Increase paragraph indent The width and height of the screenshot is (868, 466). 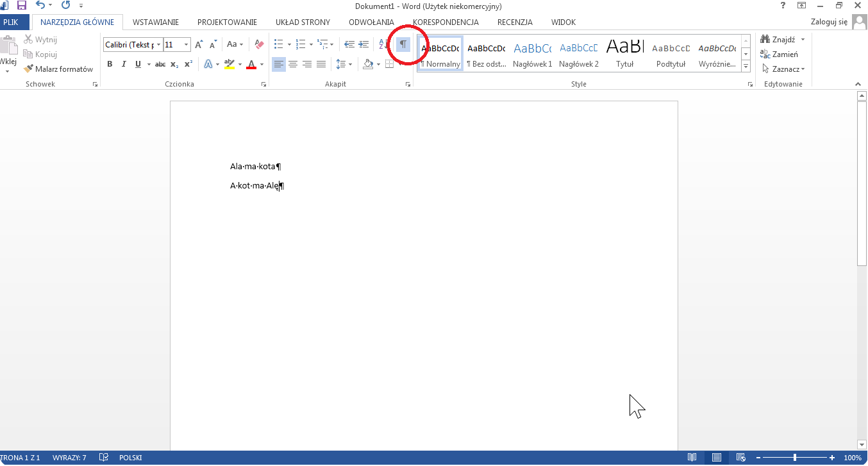click(363, 44)
